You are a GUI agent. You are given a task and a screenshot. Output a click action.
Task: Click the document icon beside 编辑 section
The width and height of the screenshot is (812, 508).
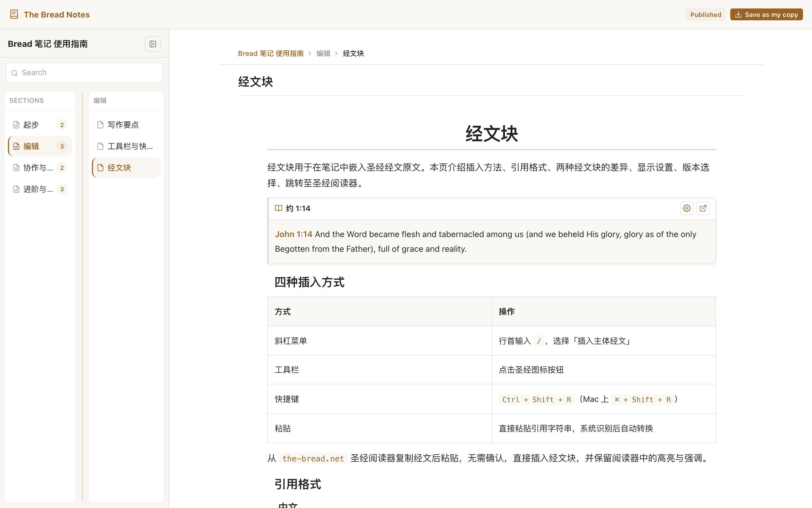pos(16,146)
